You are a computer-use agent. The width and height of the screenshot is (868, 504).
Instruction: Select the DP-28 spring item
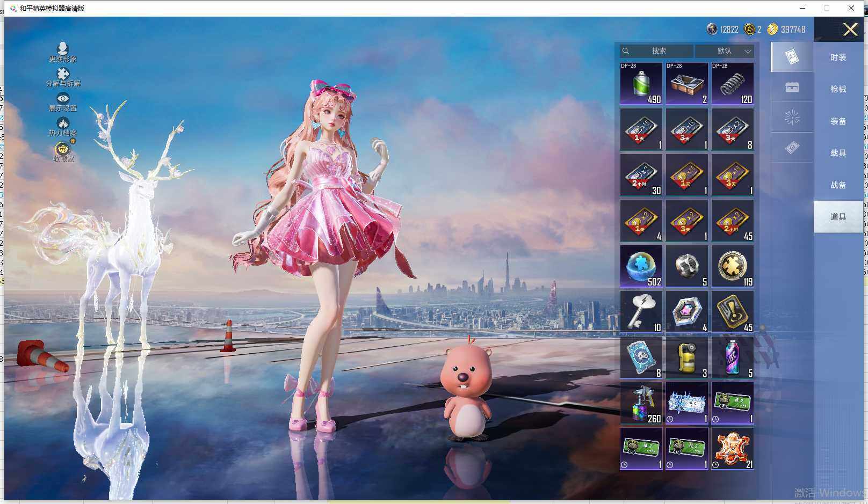tap(733, 84)
